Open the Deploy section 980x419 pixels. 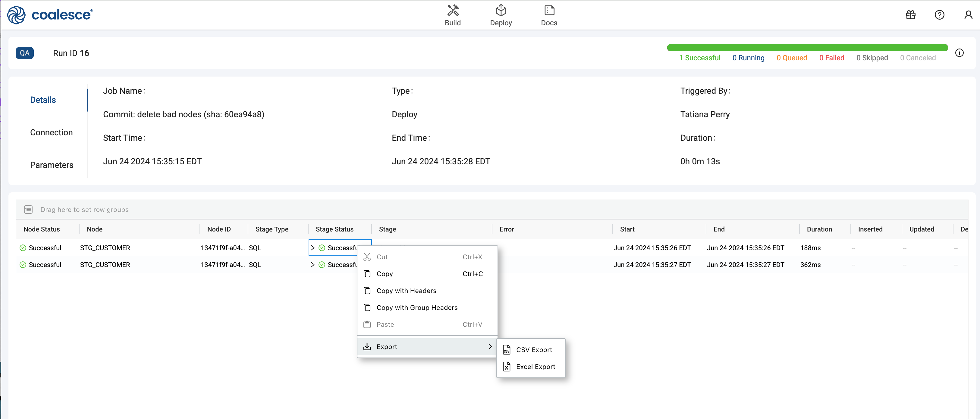[x=501, y=15]
